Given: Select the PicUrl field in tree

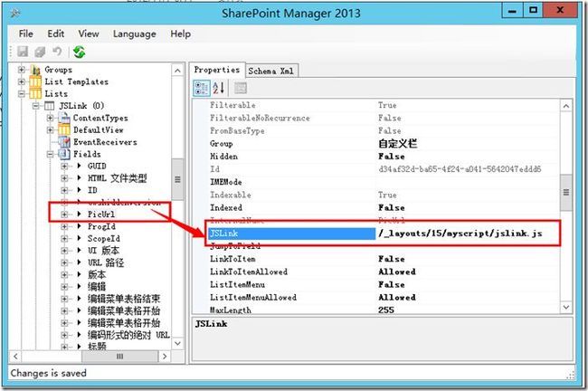Looking at the screenshot, I should pyautogui.click(x=101, y=215).
